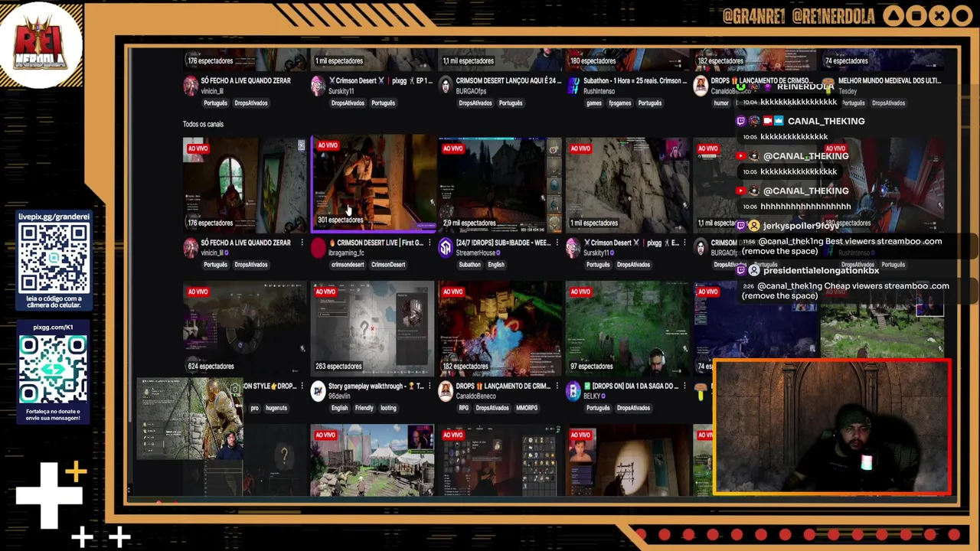Select 'English' tag under StreamerHouse

(496, 265)
